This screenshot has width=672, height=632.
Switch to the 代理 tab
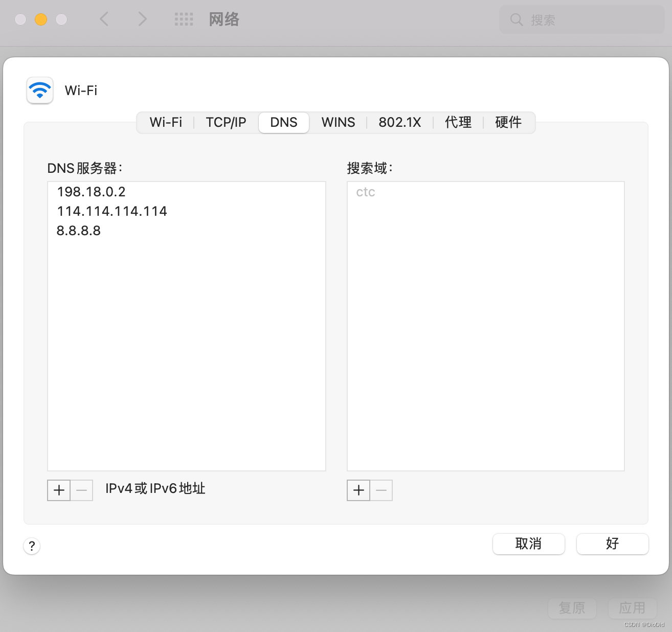point(458,122)
